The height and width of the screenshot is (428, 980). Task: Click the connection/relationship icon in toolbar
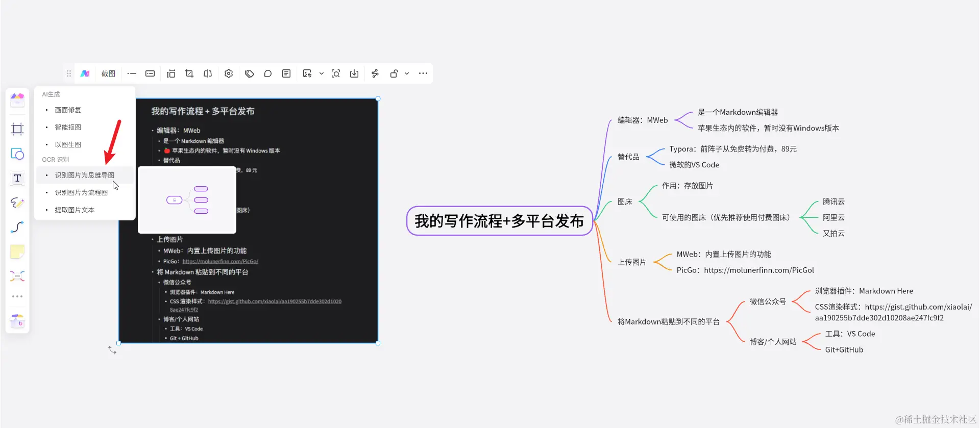375,73
